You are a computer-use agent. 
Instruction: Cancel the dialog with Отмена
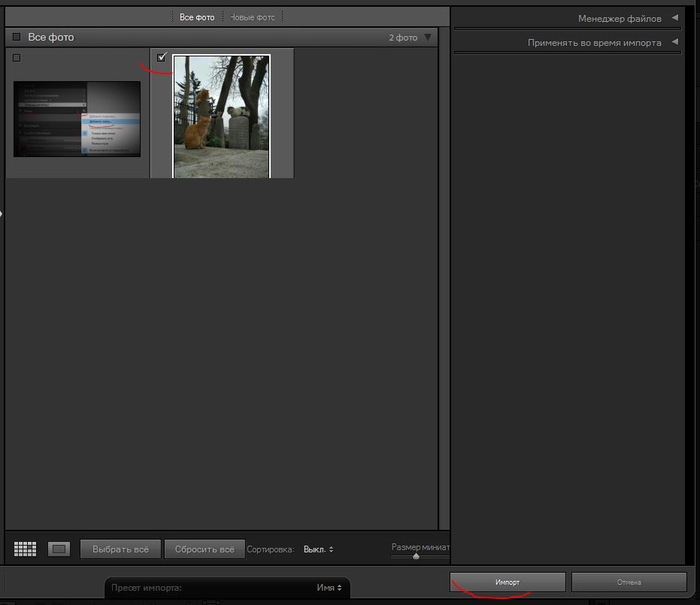629,582
